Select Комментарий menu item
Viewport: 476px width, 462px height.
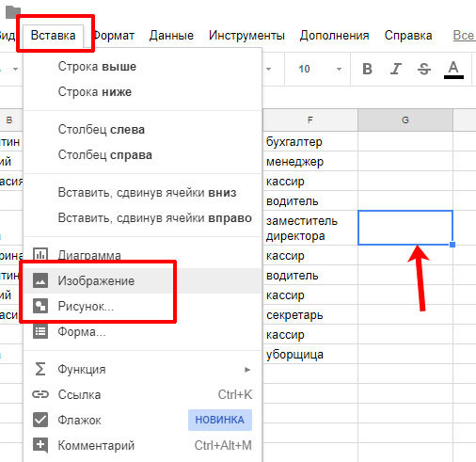(143, 445)
